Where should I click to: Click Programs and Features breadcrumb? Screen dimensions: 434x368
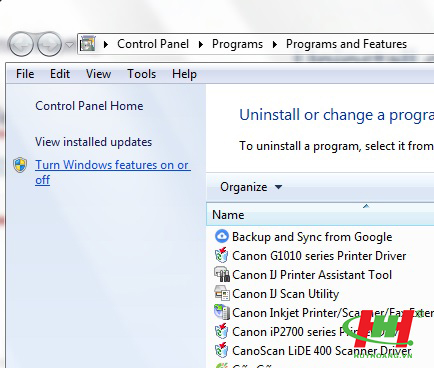(x=346, y=44)
